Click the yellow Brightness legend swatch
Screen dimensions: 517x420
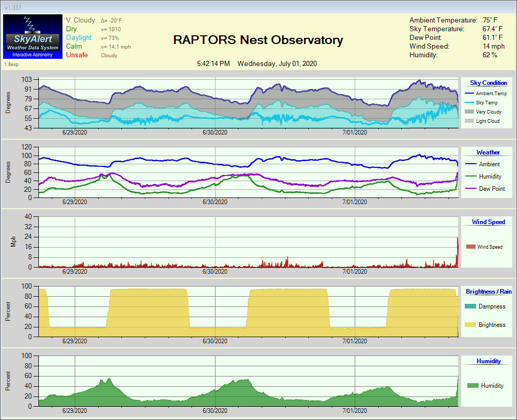(x=470, y=325)
